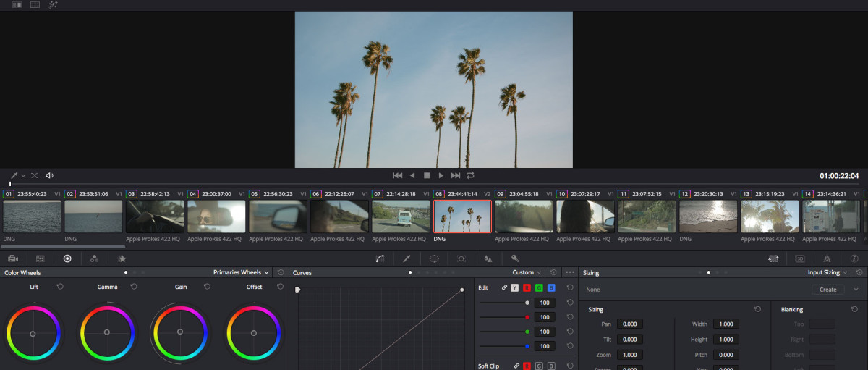Click the Create button in Sizing
The height and width of the screenshot is (370, 868).
pyautogui.click(x=828, y=290)
